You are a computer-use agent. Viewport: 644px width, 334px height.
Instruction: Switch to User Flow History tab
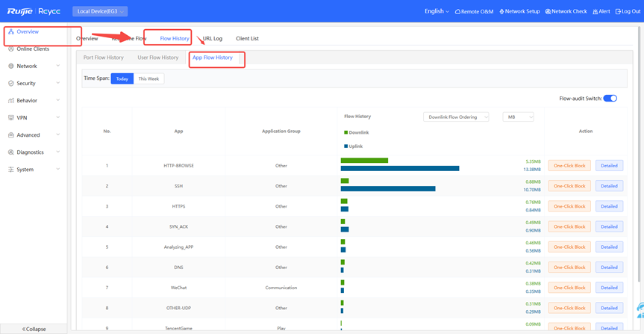coord(157,58)
